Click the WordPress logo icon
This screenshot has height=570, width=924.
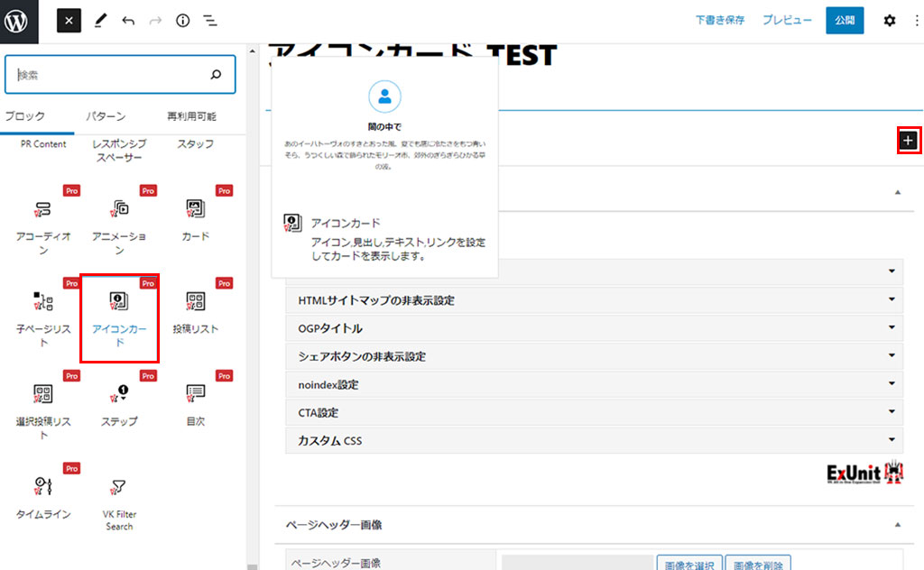coord(19,21)
